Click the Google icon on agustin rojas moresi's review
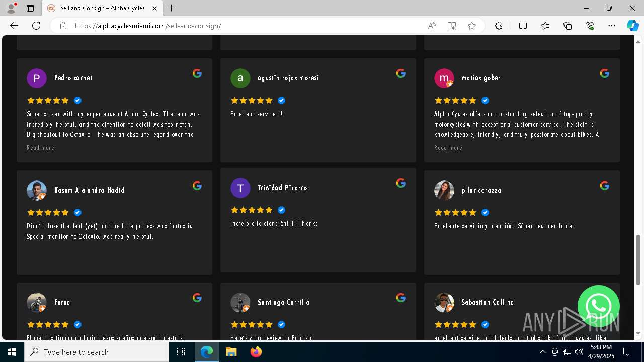Viewport: 644px width, 362px height. pos(401,73)
